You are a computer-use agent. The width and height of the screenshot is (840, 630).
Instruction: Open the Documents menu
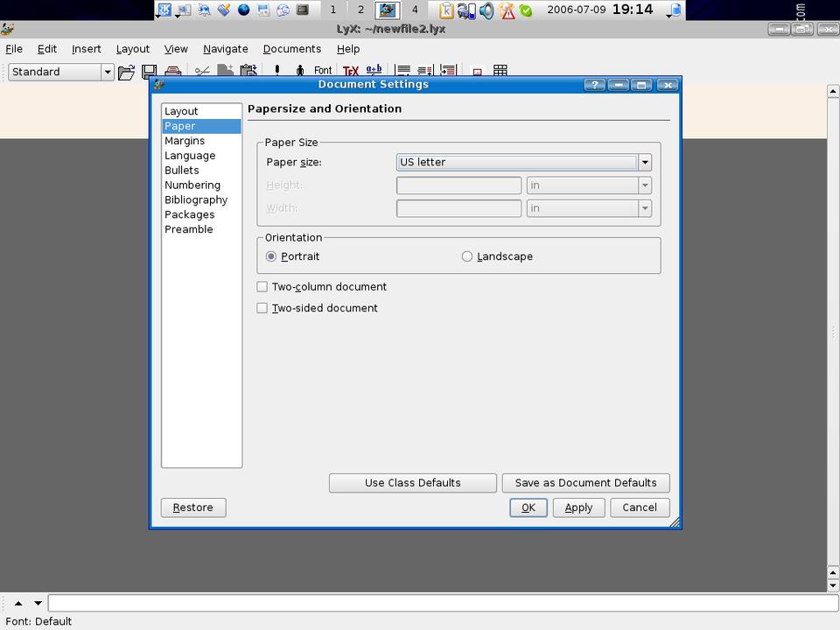[291, 49]
